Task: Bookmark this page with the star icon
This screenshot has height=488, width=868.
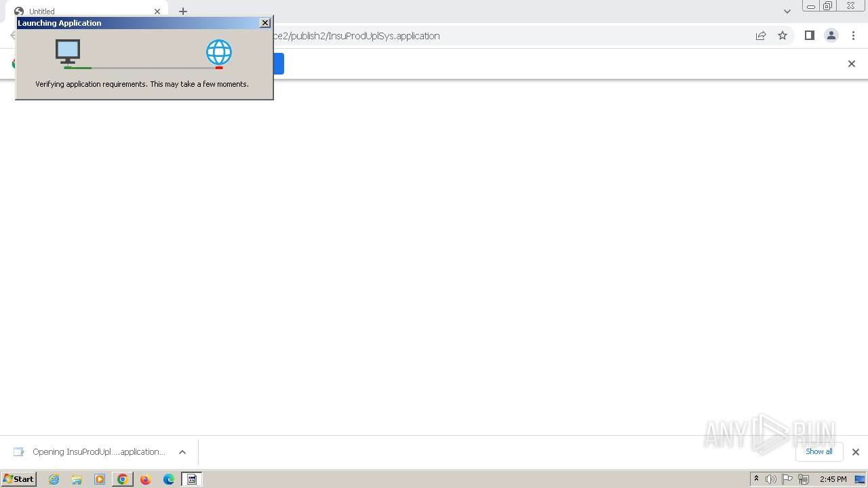Action: tap(783, 36)
